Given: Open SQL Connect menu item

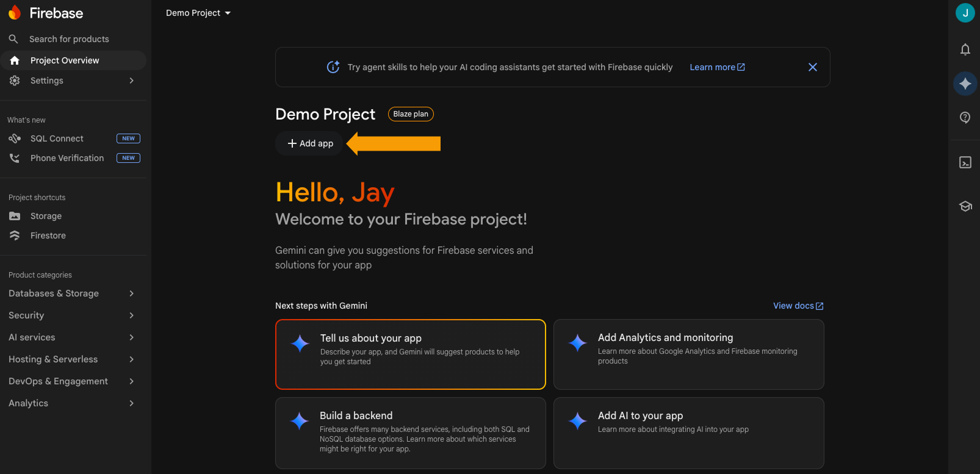Looking at the screenshot, I should tap(73, 138).
